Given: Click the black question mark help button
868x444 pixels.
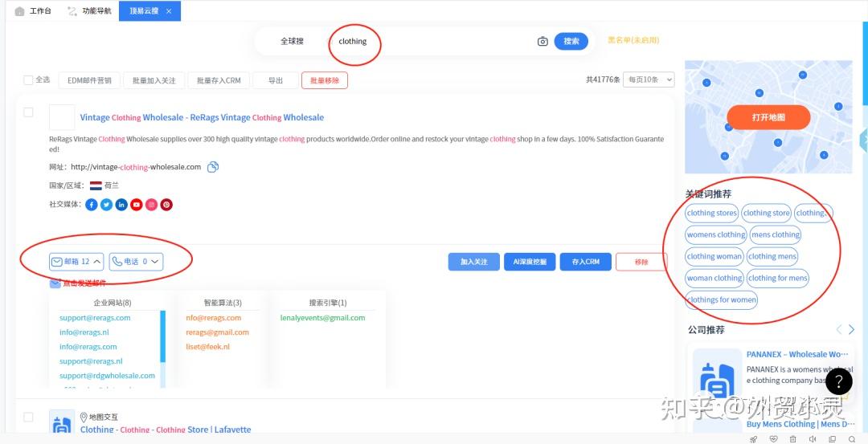Looking at the screenshot, I should tap(838, 381).
